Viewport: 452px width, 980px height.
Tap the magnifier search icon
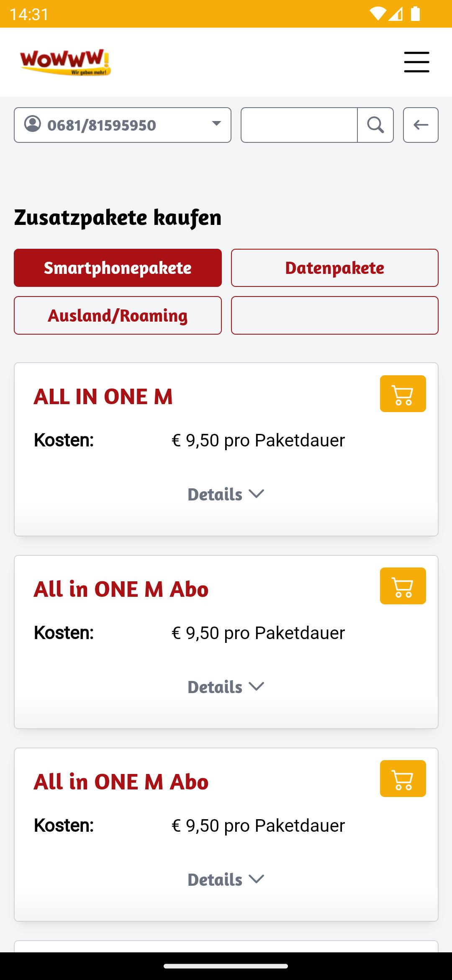(x=375, y=125)
